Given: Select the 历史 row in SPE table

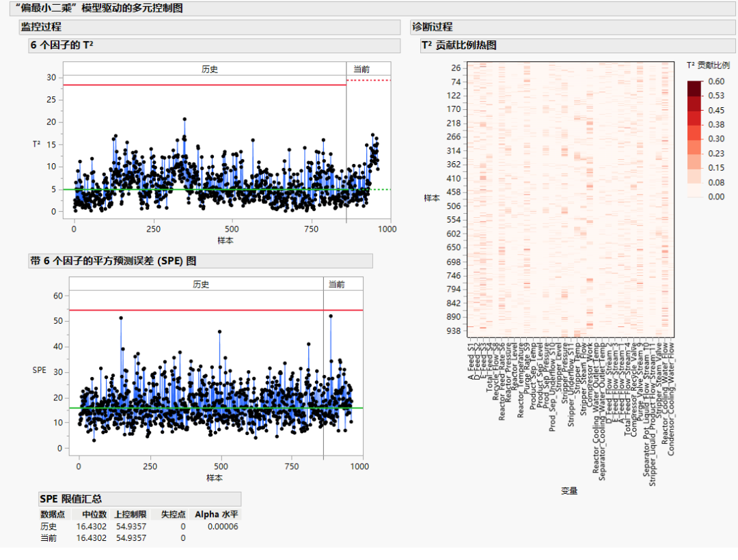Looking at the screenshot, I should (139, 526).
